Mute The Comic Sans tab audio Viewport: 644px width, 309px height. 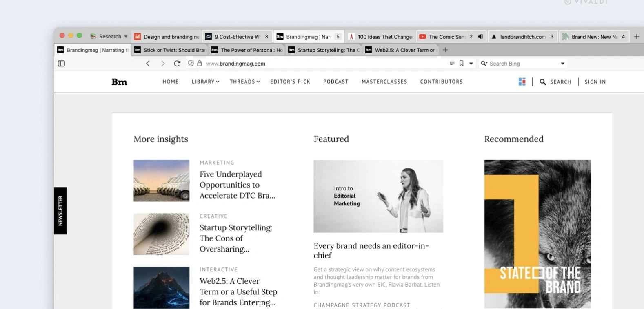tap(480, 37)
